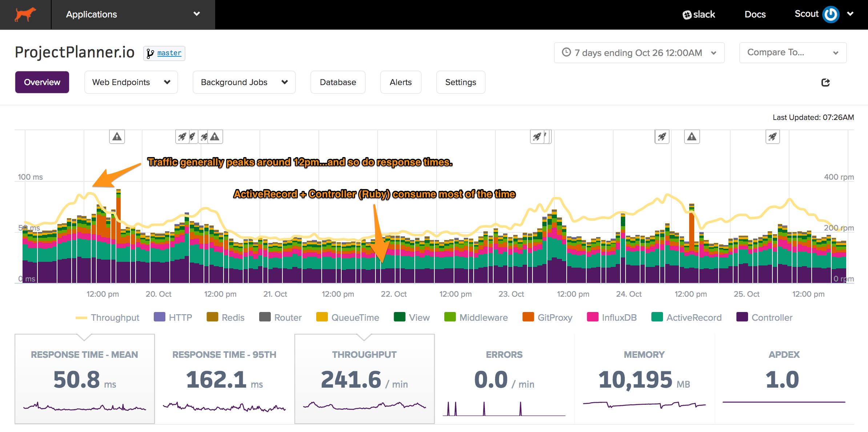868x432 pixels.
Task: Expand the Applications dropdown
Action: click(x=133, y=15)
